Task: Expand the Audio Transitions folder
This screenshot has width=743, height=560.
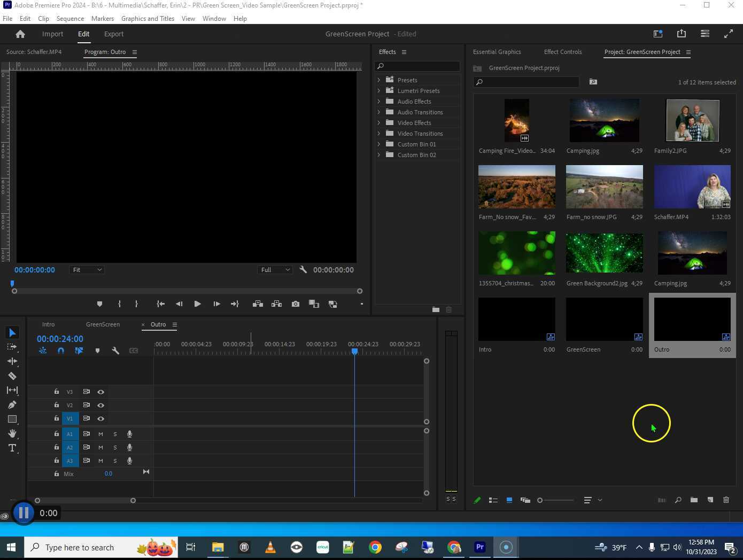Action: [379, 112]
